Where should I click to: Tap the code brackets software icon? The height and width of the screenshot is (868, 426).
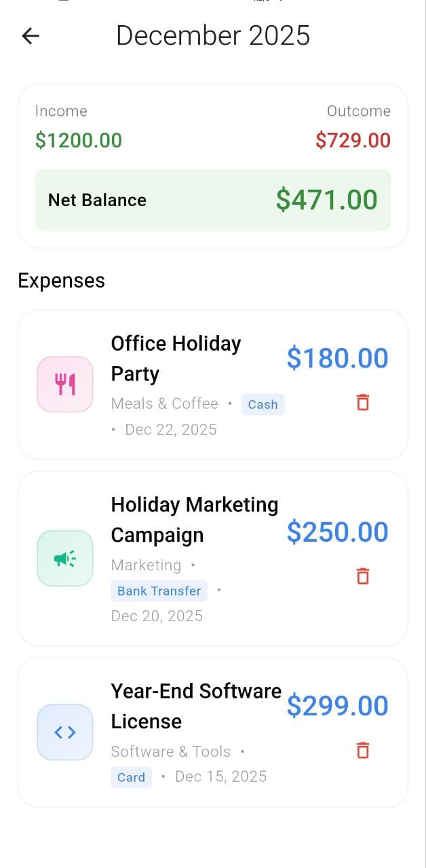[x=65, y=732]
